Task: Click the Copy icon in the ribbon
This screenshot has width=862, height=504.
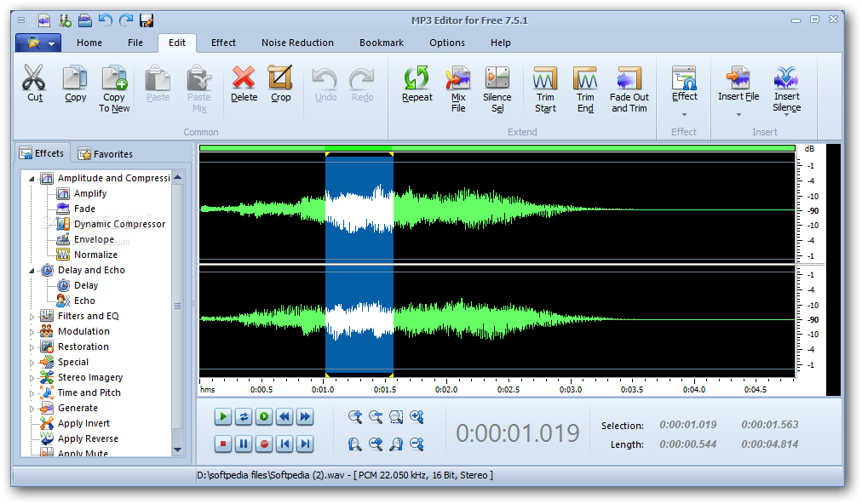Action: 75,77
